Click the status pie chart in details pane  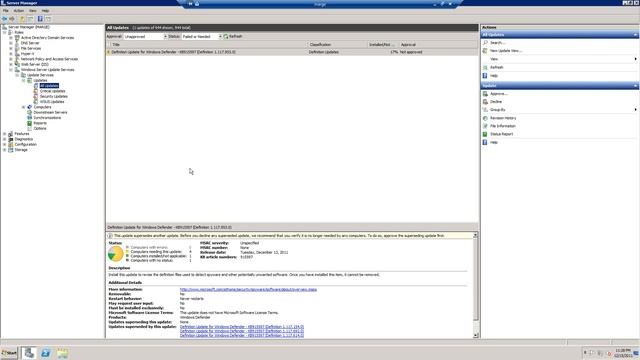(116, 253)
